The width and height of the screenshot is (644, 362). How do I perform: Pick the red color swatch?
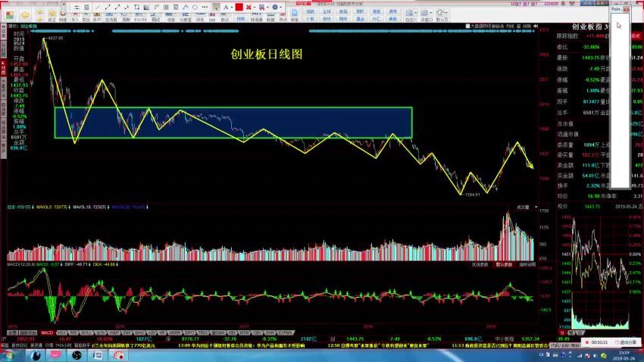(x=239, y=7)
